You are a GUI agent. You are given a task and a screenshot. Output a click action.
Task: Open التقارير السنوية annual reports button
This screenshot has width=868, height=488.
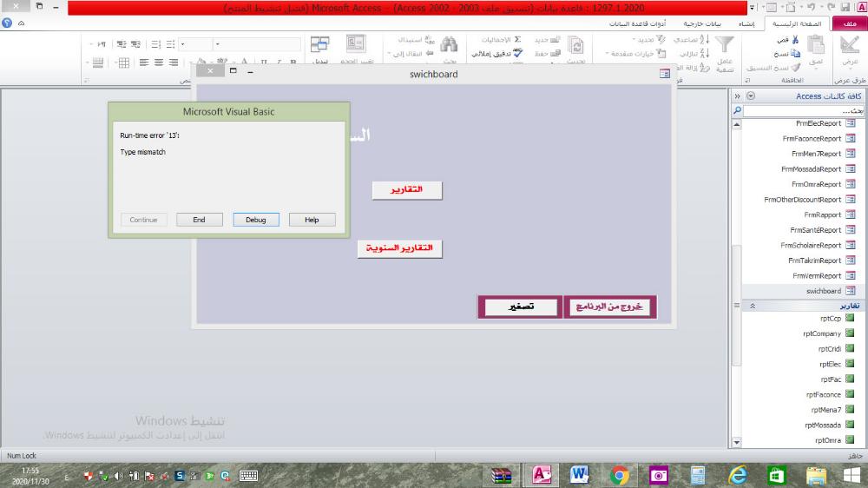[399, 248]
